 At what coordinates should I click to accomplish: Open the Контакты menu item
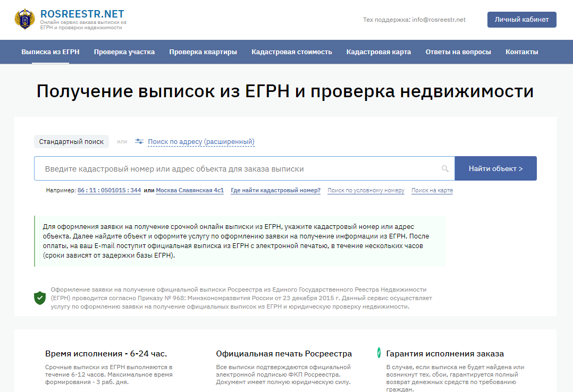click(x=521, y=52)
